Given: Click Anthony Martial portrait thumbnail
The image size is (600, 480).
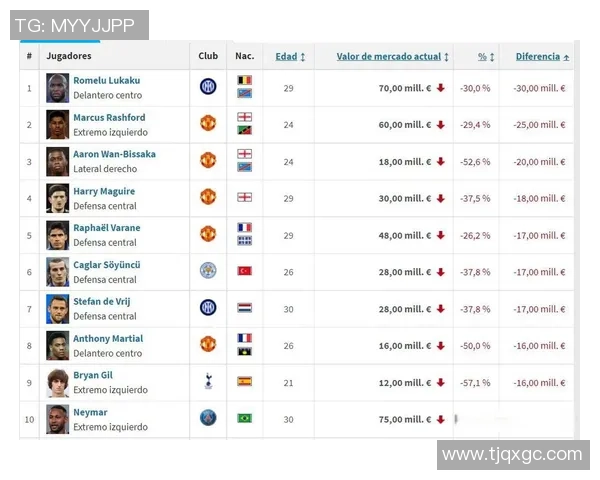Looking at the screenshot, I should (58, 345).
